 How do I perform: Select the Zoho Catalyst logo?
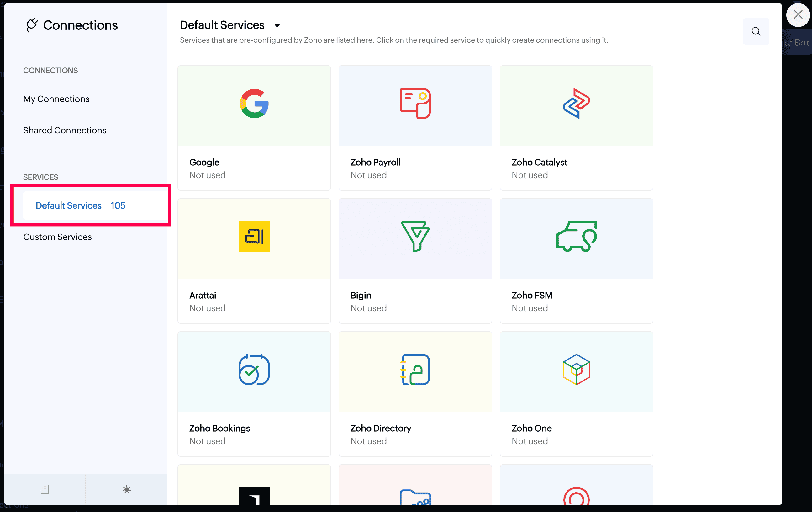click(x=576, y=104)
